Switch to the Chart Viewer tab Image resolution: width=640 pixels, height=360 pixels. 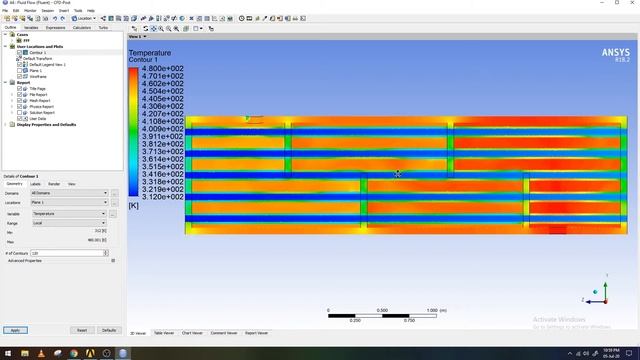[x=192, y=333]
